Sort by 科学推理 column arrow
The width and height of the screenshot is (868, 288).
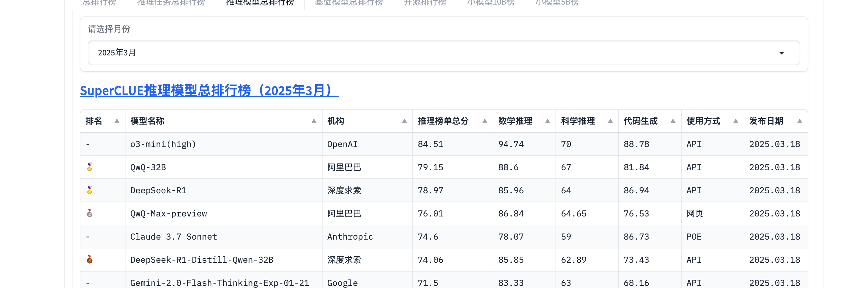610,121
